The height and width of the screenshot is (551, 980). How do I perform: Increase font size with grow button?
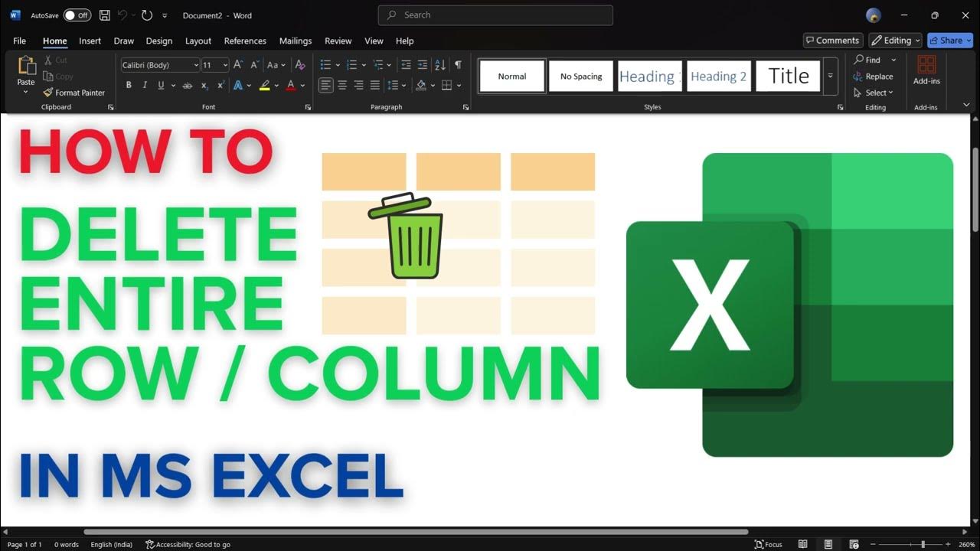238,65
